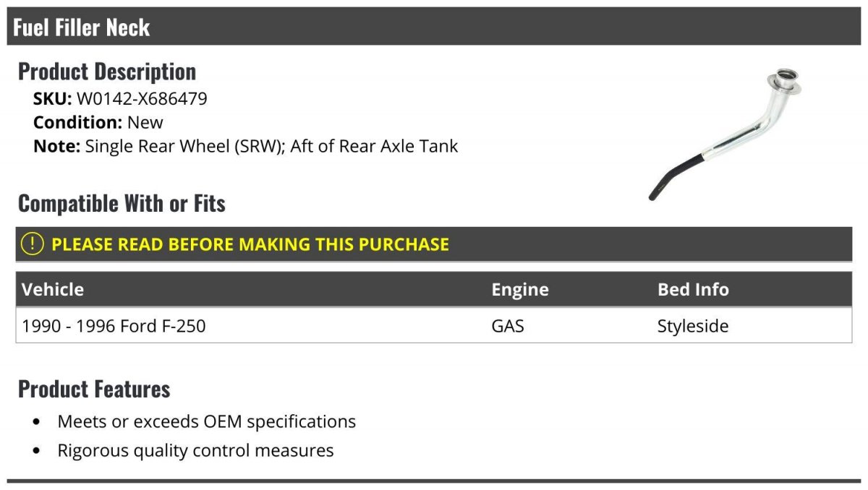This screenshot has width=868, height=490.
Task: Select the Single Rear Wheel note text
Action: (x=271, y=146)
